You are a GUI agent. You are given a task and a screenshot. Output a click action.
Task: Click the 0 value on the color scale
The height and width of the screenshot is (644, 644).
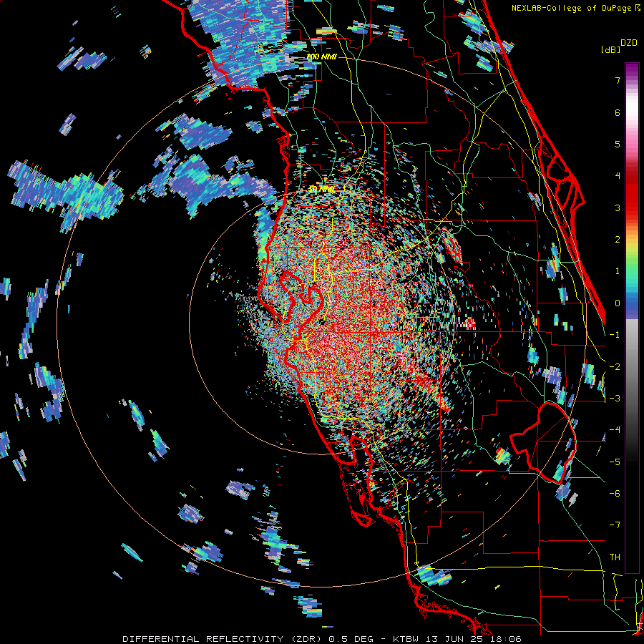click(618, 303)
